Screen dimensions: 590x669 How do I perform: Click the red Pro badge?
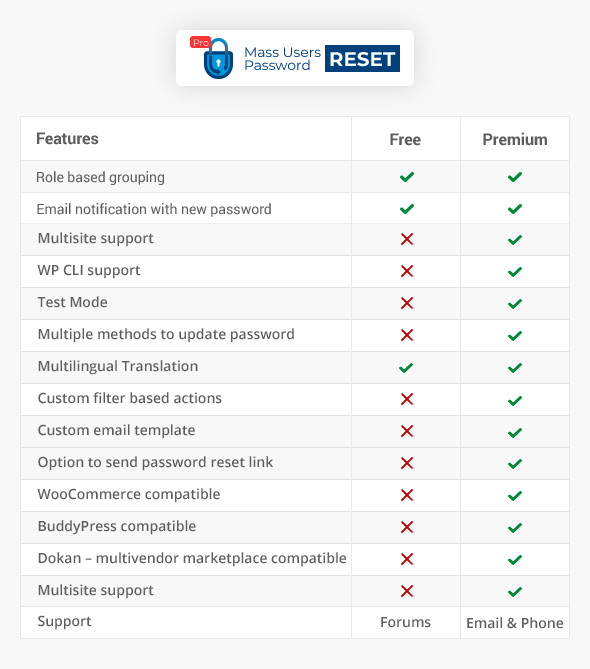200,42
